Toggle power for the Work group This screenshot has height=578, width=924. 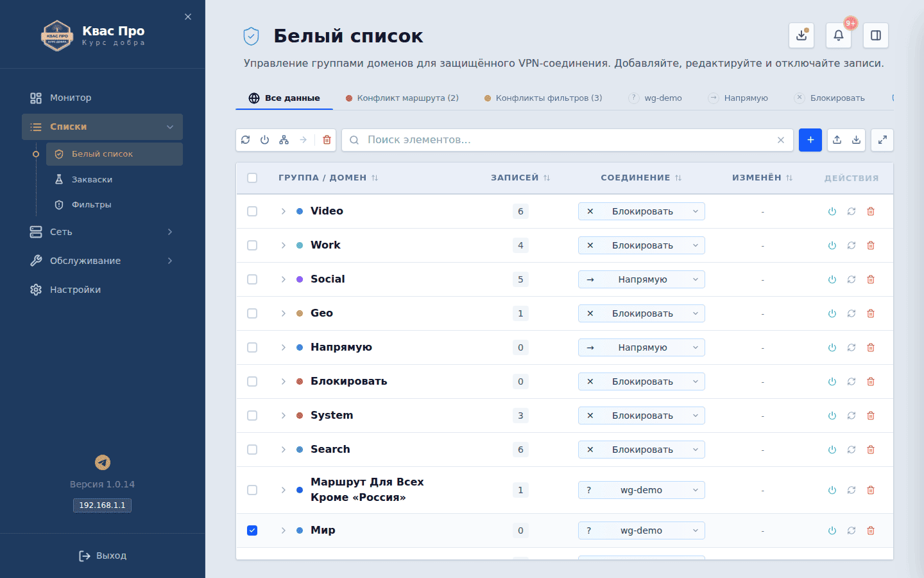pos(832,245)
